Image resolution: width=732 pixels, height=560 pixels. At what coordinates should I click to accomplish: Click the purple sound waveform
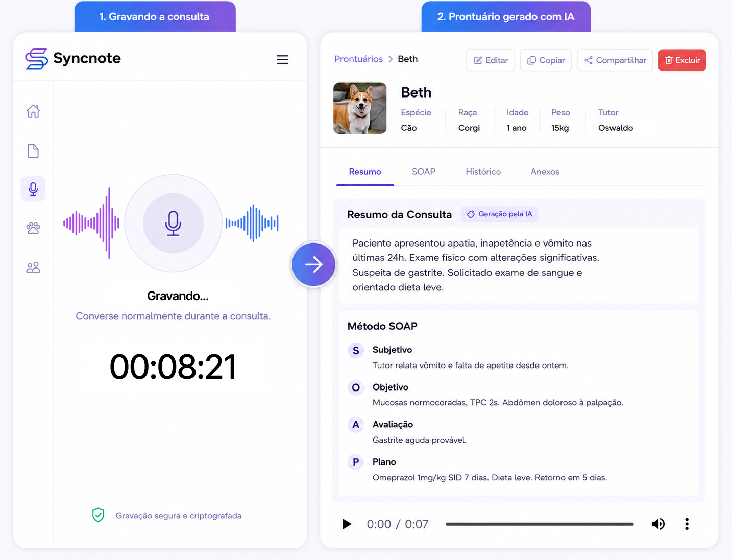tap(91, 223)
